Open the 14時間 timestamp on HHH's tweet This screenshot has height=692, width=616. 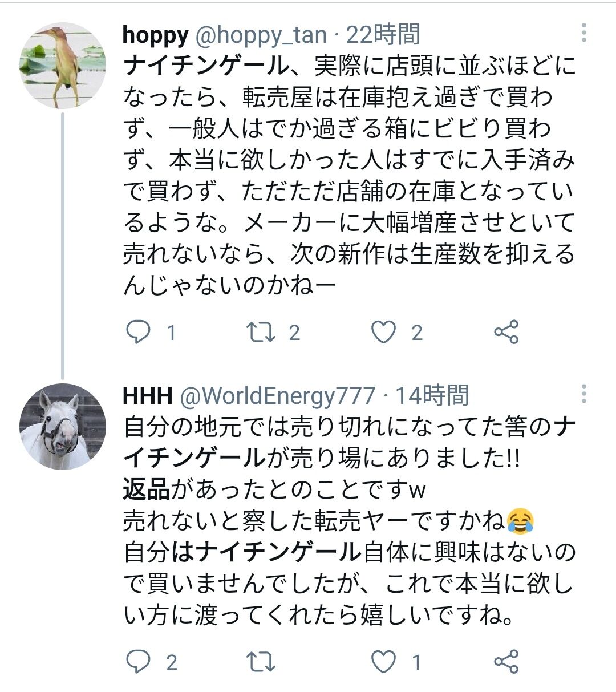pyautogui.click(x=432, y=395)
